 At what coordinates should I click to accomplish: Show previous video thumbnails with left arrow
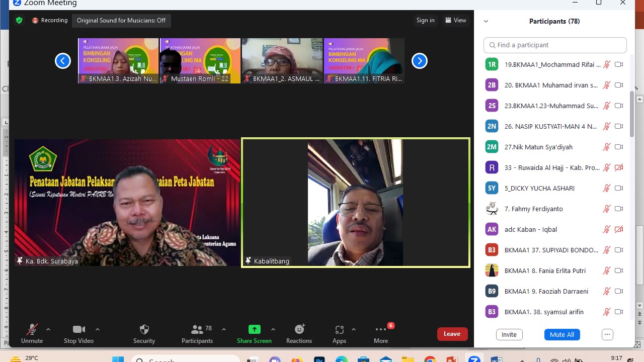pos(63,61)
